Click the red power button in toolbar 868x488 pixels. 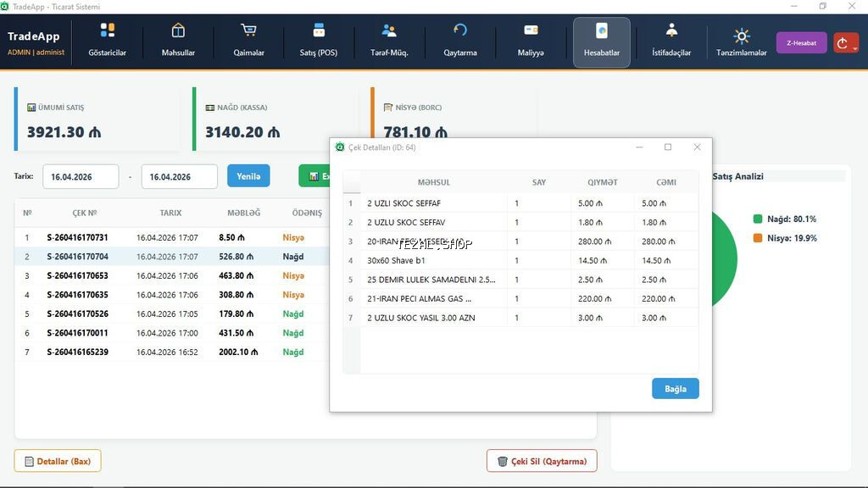point(845,42)
